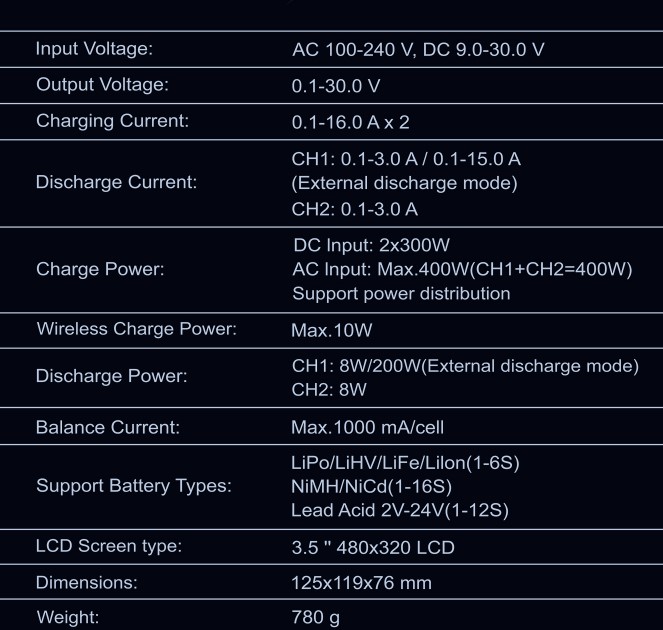Click the External discharge mode text line
The image size is (663, 630).
pyautogui.click(x=404, y=183)
